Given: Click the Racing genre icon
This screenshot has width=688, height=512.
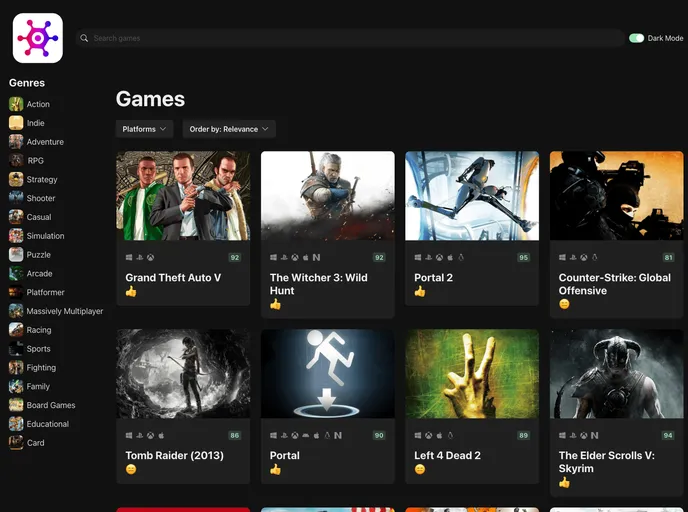Looking at the screenshot, I should [16, 330].
